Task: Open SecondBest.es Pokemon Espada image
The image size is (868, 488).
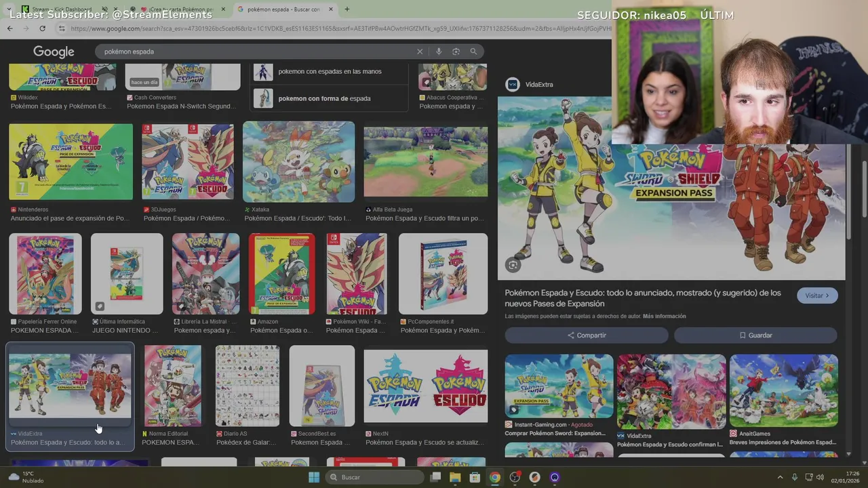Action: coord(322,386)
